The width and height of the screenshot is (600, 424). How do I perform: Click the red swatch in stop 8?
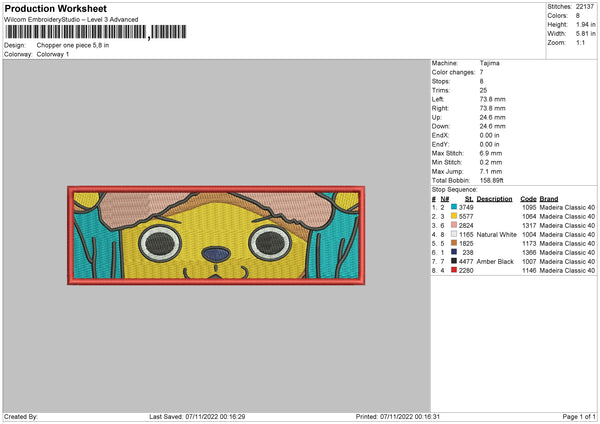[x=454, y=270]
